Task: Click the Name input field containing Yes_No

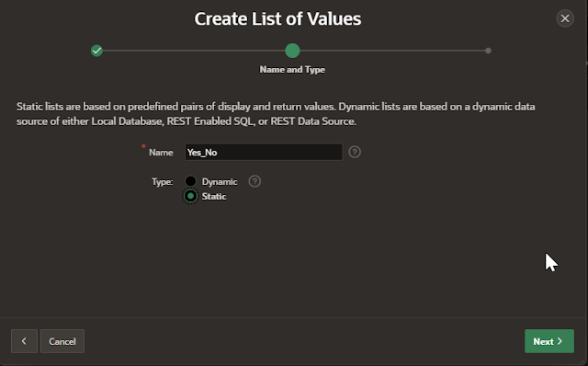Action: coord(264,152)
